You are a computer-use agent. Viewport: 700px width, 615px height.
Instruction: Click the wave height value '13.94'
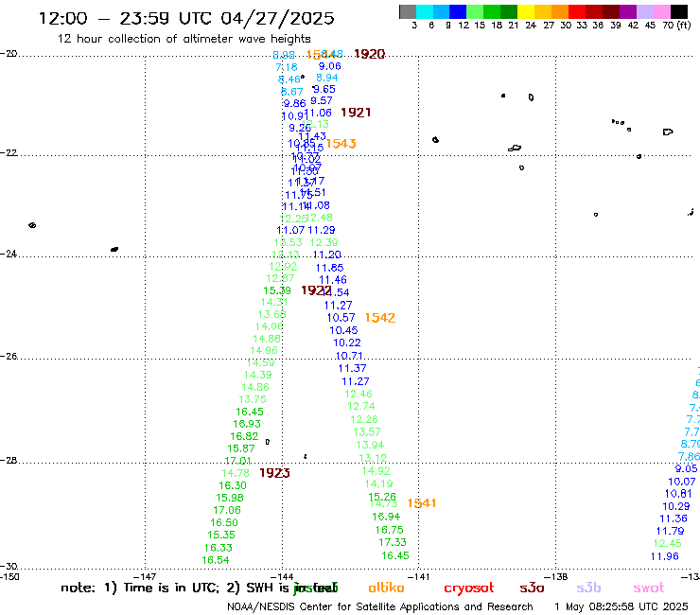370,445
